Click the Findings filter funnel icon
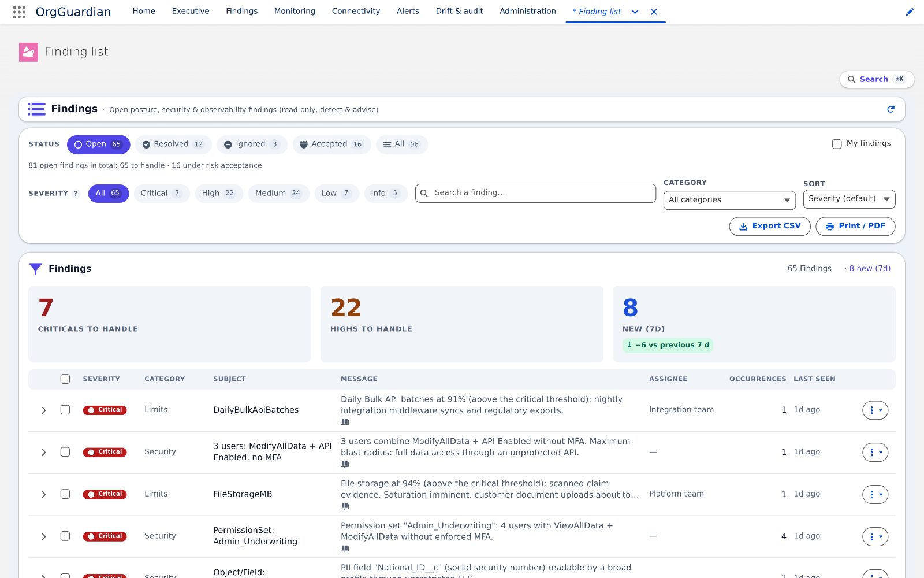The width and height of the screenshot is (924, 578). click(x=35, y=269)
